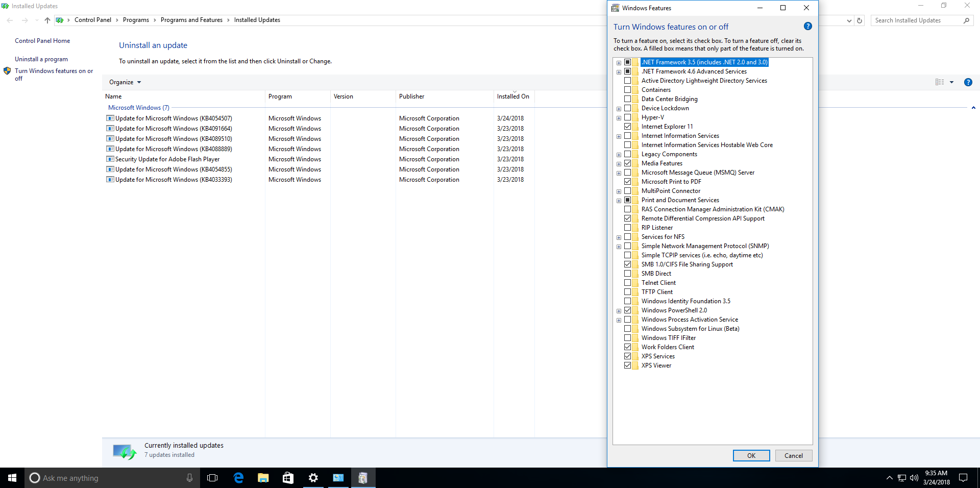Click the back navigation arrow
The image size is (980, 488).
tap(10, 20)
